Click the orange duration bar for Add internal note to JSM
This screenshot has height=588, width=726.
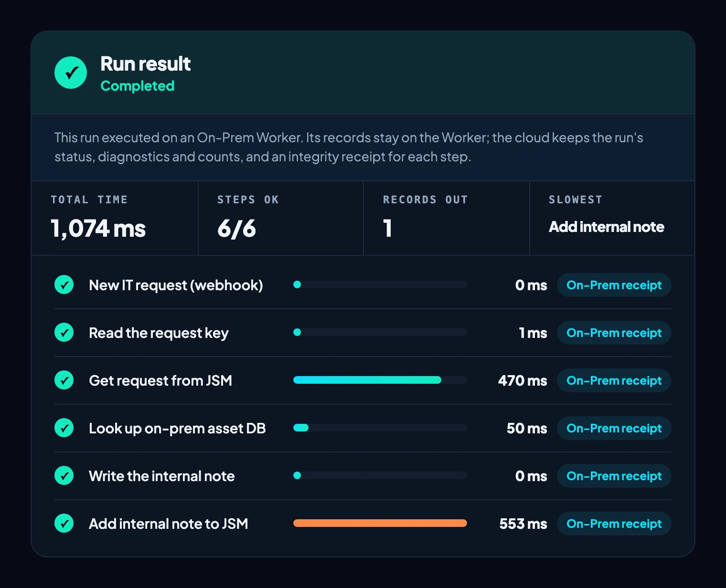[x=380, y=523]
